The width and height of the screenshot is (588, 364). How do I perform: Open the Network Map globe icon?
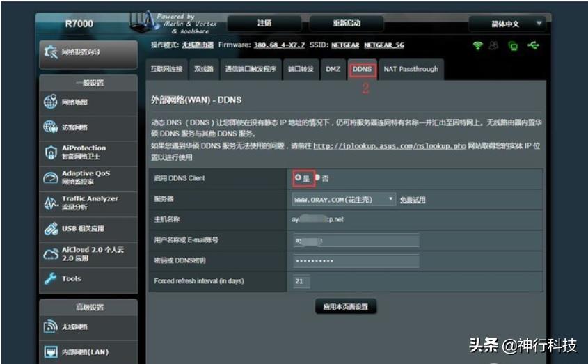(x=50, y=102)
